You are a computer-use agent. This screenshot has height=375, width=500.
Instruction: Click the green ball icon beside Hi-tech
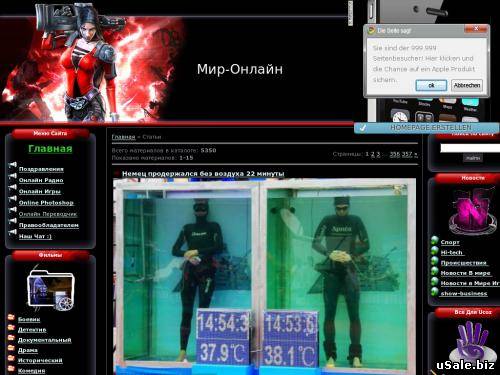[434, 251]
